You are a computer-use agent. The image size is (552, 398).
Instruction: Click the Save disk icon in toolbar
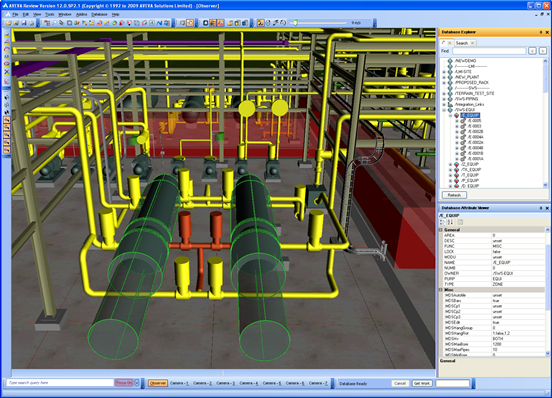click(24, 23)
